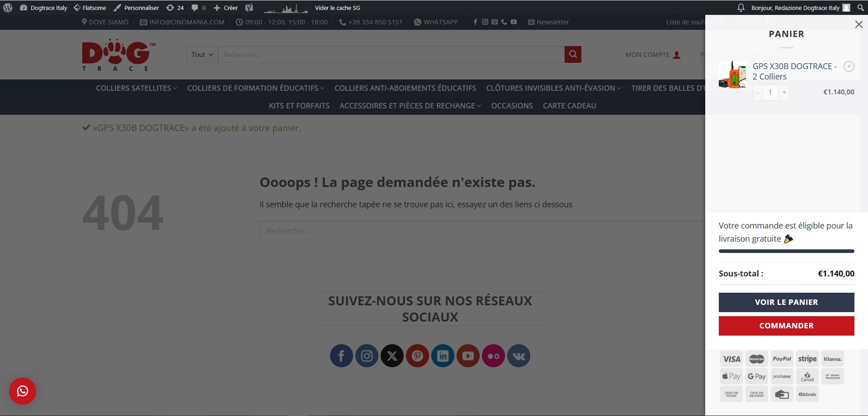Open the WordPress logo menu
This screenshot has height=416, width=868.
(x=8, y=8)
